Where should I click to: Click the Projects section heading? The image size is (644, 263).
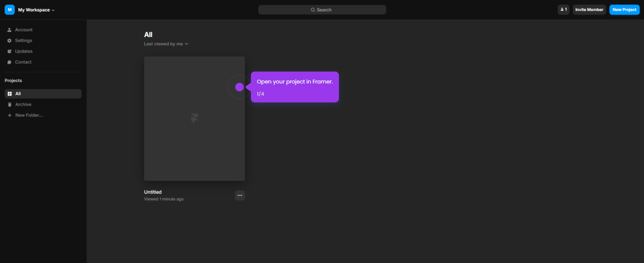pos(13,80)
